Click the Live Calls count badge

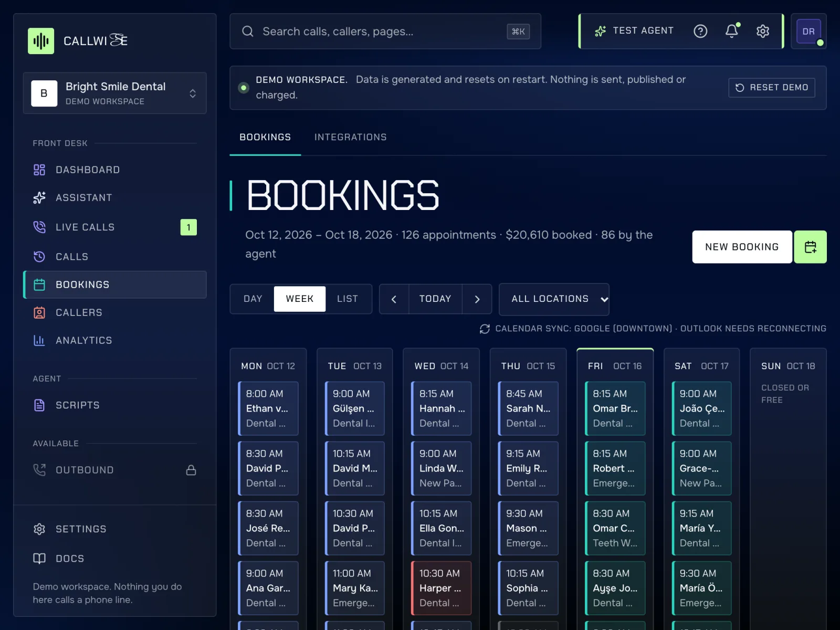[188, 227]
